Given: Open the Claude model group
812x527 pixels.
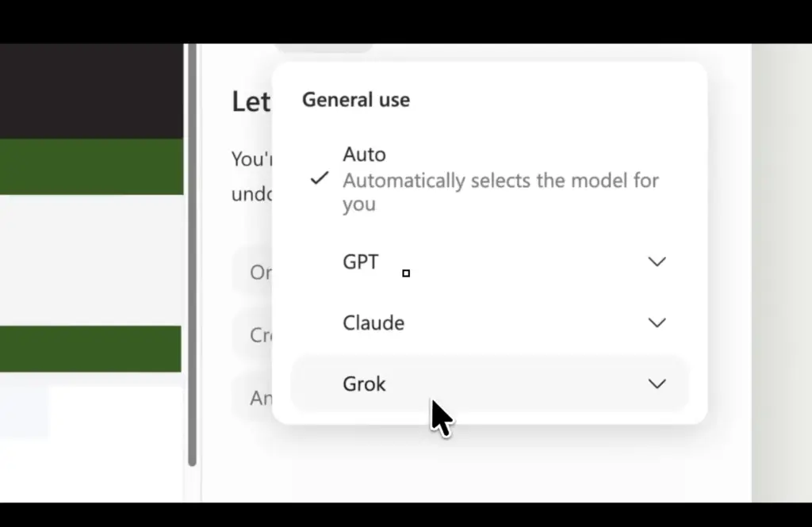Looking at the screenshot, I should pyautogui.click(x=489, y=323).
